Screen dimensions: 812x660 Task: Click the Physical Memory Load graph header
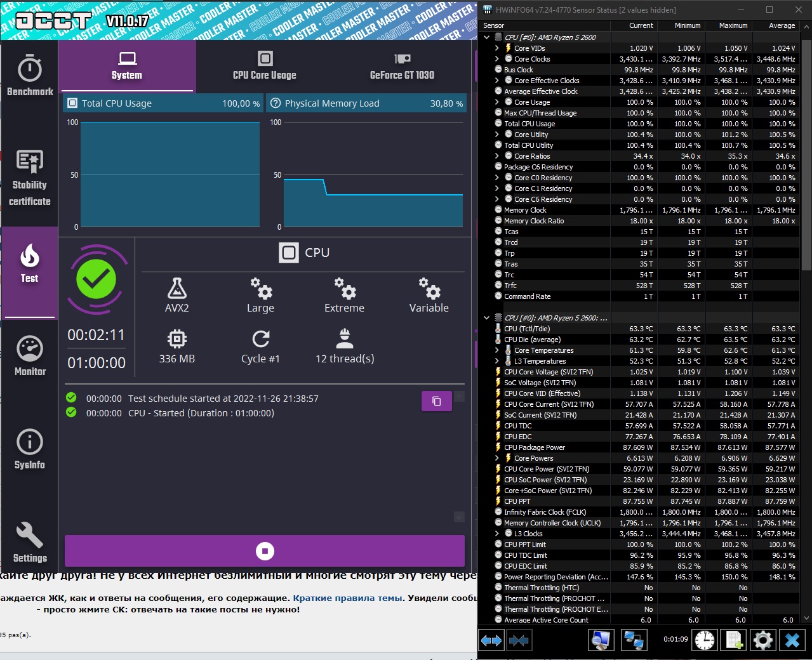[366, 103]
